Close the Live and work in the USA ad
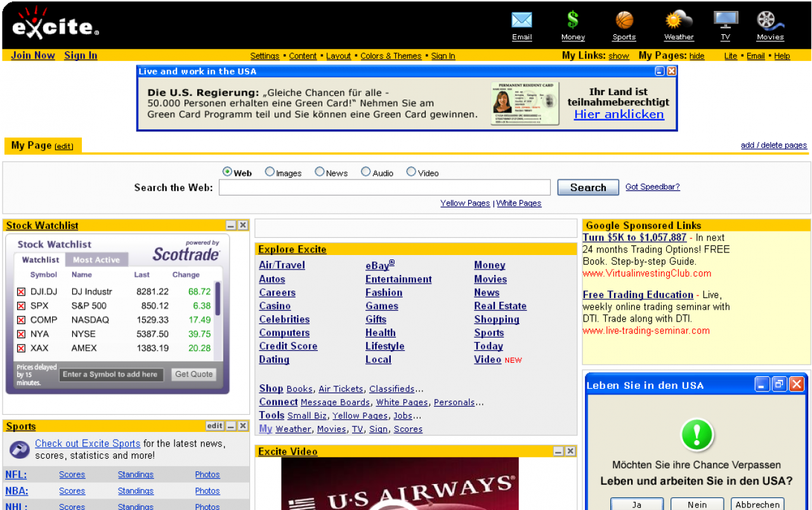This screenshot has height=510, width=812. click(x=672, y=71)
